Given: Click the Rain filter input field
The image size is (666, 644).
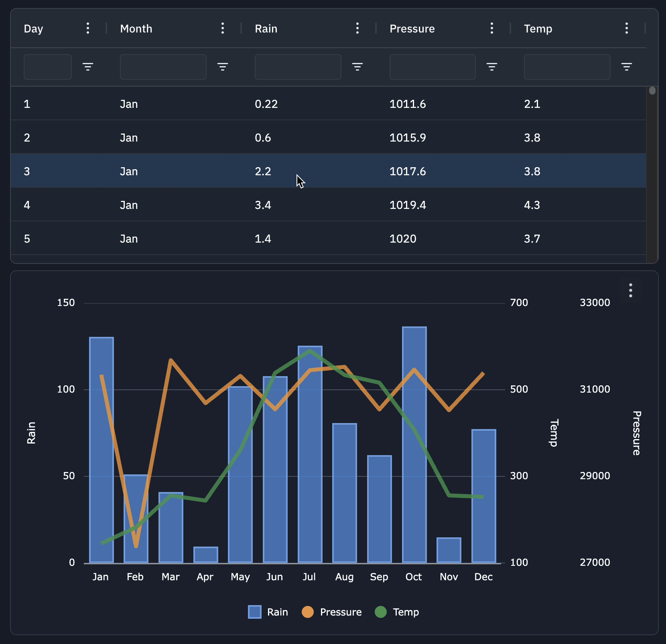Looking at the screenshot, I should 298,67.
